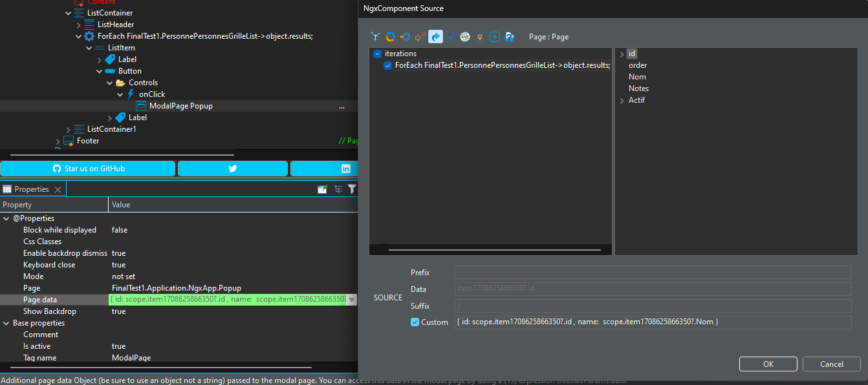
Task: Click the blue gear source icon
Action: [x=406, y=37]
